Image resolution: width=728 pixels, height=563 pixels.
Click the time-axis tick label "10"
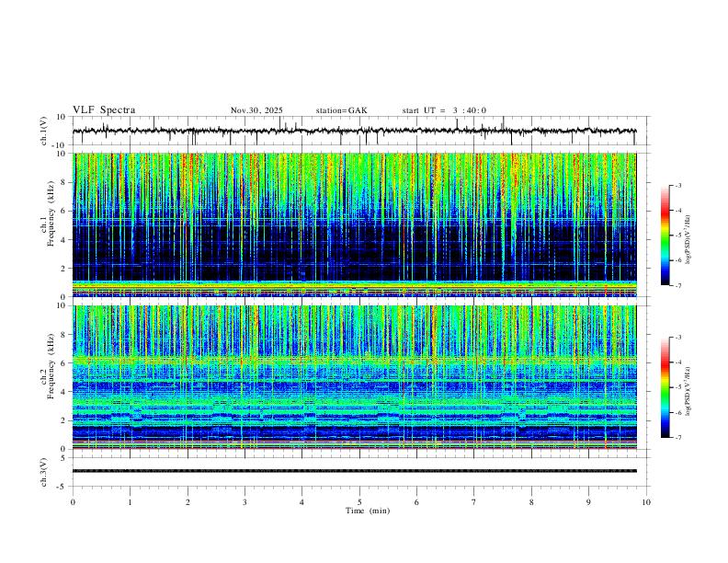pos(646,502)
